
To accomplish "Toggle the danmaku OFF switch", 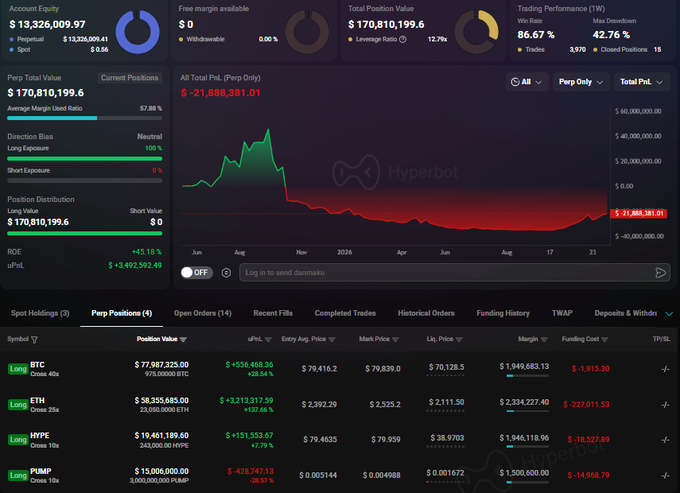I will (x=196, y=273).
